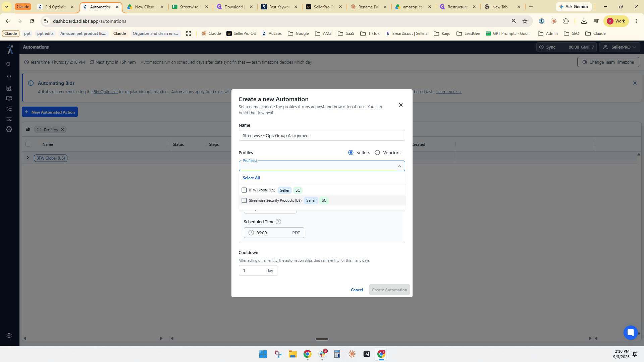
Task: Click New Automated Action button
Action: pos(50,112)
